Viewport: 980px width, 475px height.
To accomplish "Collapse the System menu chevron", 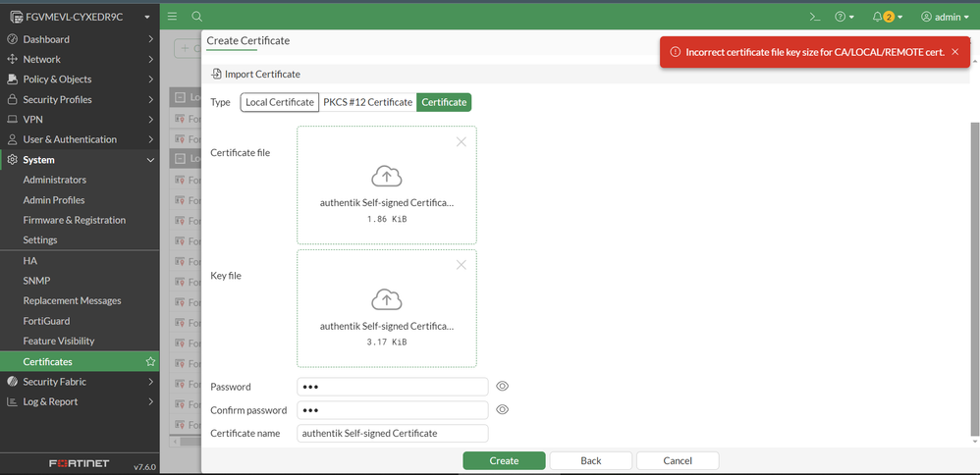I will point(150,160).
